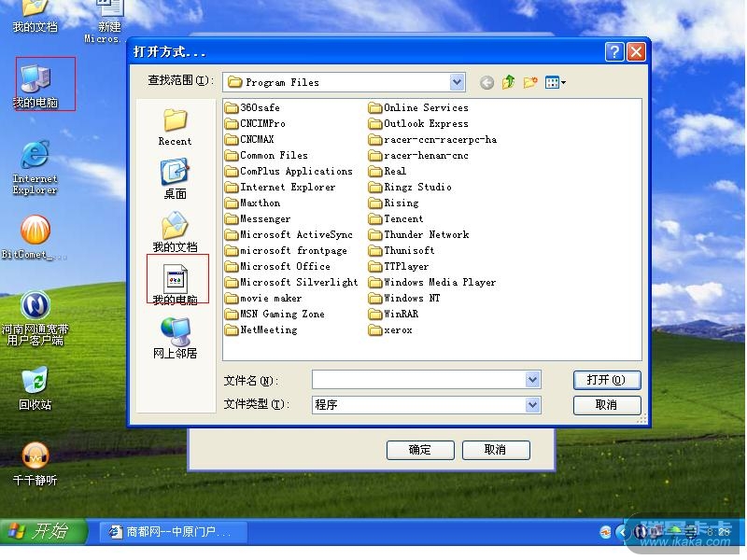Viewport: 747px width, 560px height.
Task: Open the View Menu icon in toolbar
Action: point(555,82)
